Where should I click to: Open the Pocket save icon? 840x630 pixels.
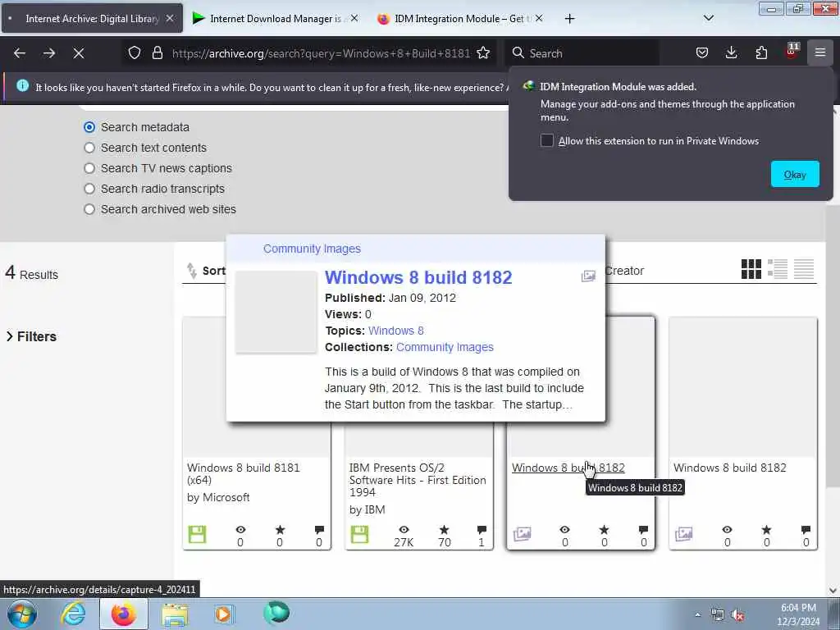(702, 52)
